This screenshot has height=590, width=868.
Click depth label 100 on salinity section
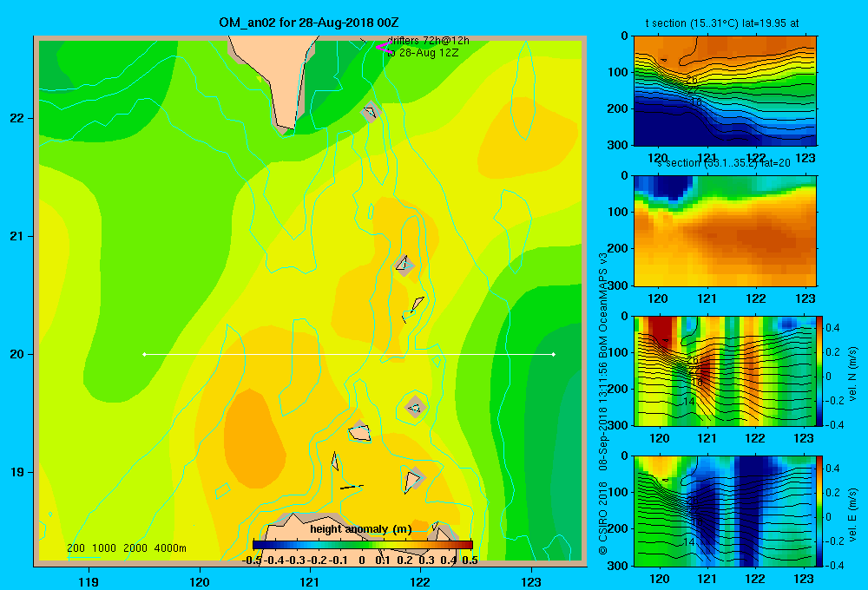pos(618,212)
